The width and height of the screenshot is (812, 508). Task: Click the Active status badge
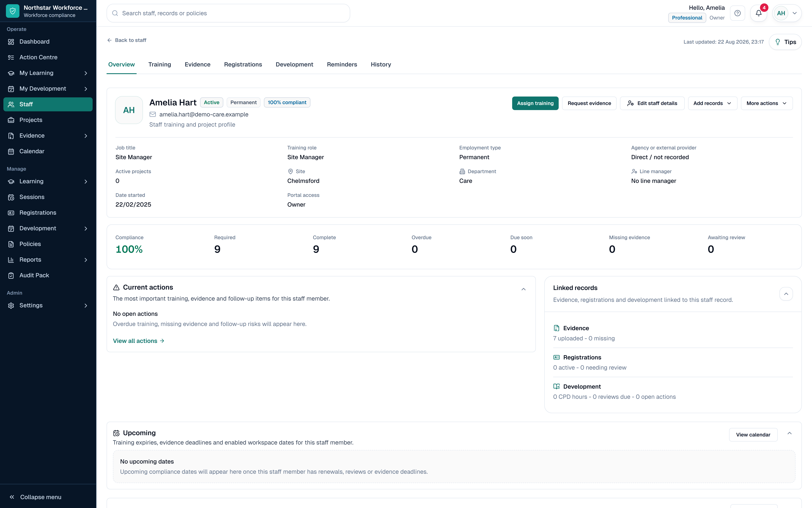211,102
